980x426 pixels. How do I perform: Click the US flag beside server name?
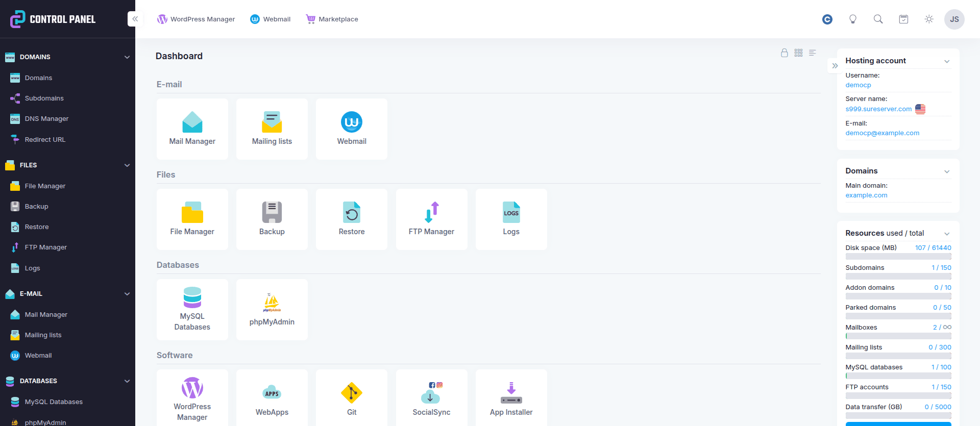point(920,109)
